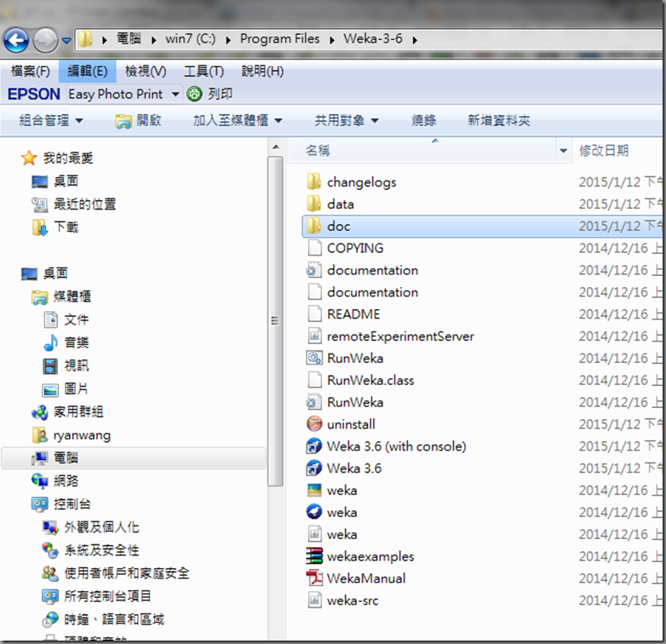This screenshot has width=666, height=644.
Task: Click the 開啟 button with folder icon
Action: (x=138, y=121)
